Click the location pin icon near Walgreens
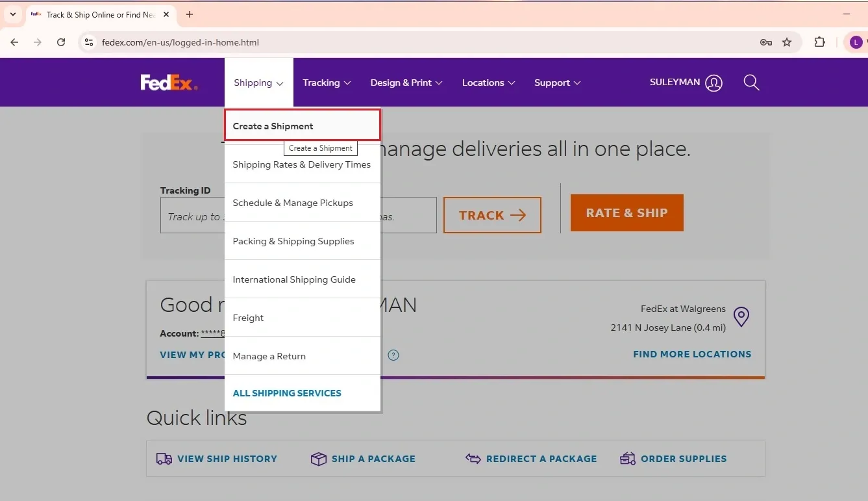Screen dimensions: 868x501 click(x=741, y=316)
